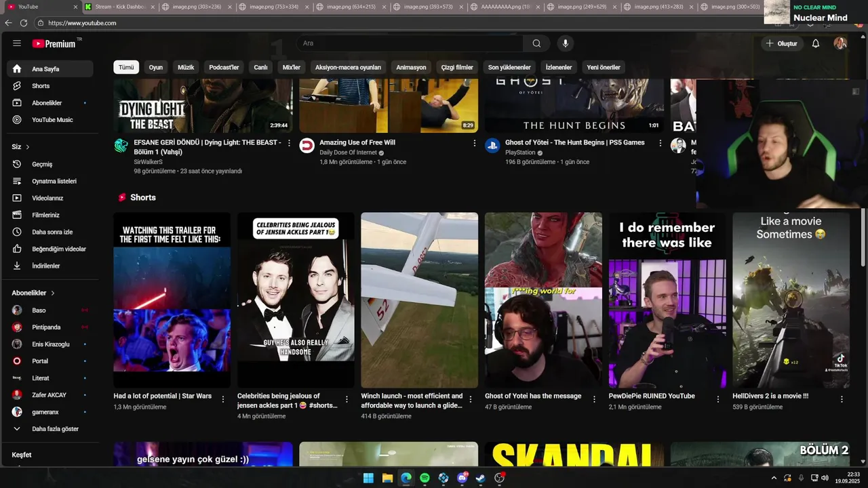The width and height of the screenshot is (868, 488).
Task: Open İndirilenler in the sidebar
Action: point(50,266)
